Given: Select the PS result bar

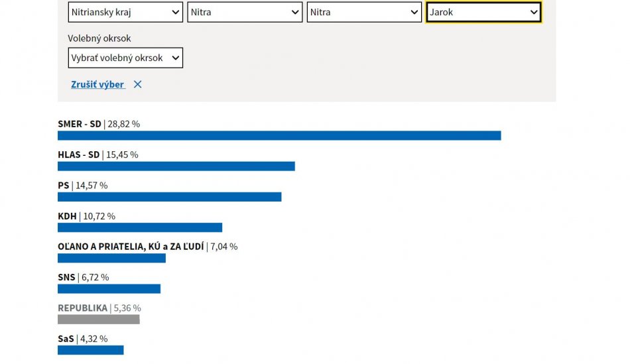Looking at the screenshot, I should click(169, 197).
